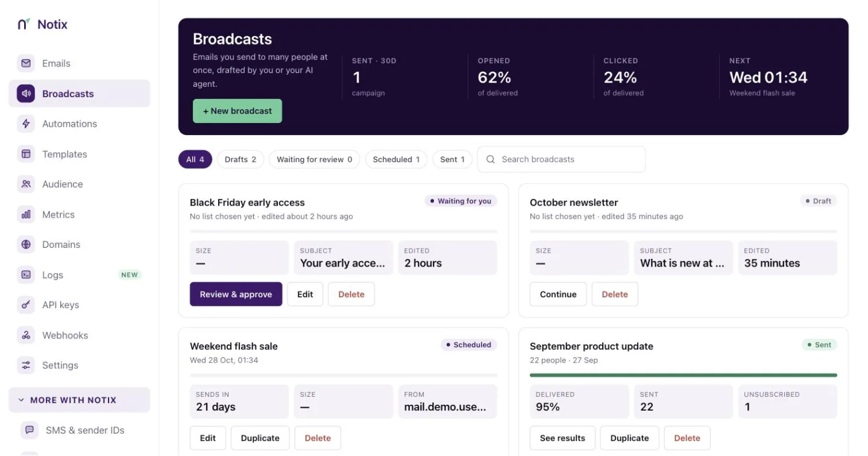Duplicate the September product update broadcast
Viewport: 868px width, 456px height.
pos(630,438)
